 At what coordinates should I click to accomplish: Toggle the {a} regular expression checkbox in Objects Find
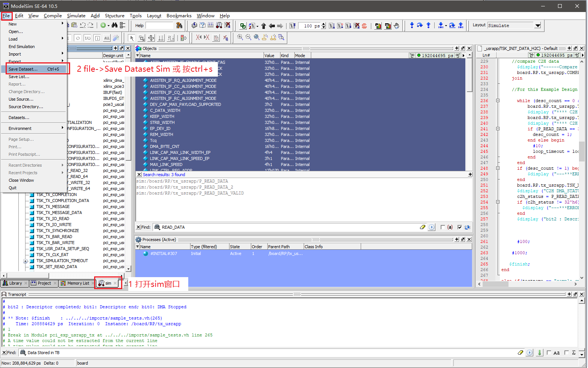click(443, 227)
